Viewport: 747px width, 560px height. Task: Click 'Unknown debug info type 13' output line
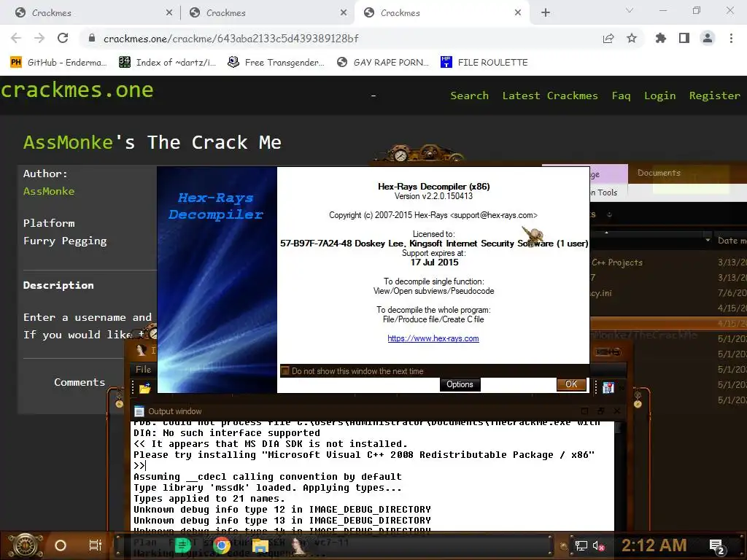[282, 521]
